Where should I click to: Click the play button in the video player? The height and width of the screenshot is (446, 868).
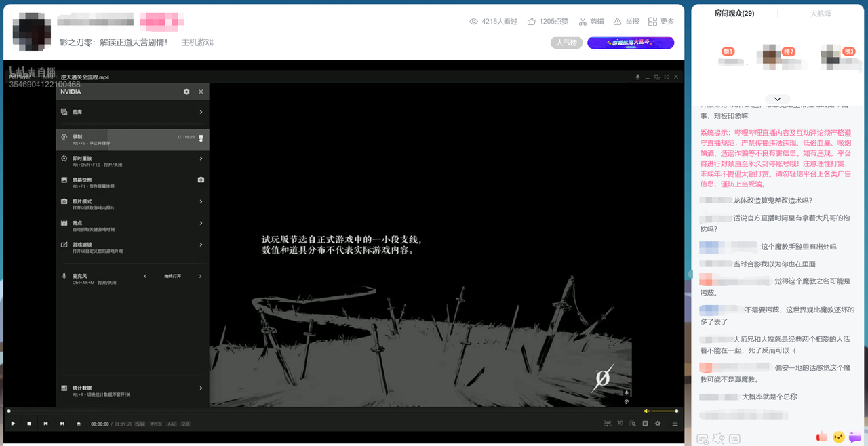tap(13, 424)
